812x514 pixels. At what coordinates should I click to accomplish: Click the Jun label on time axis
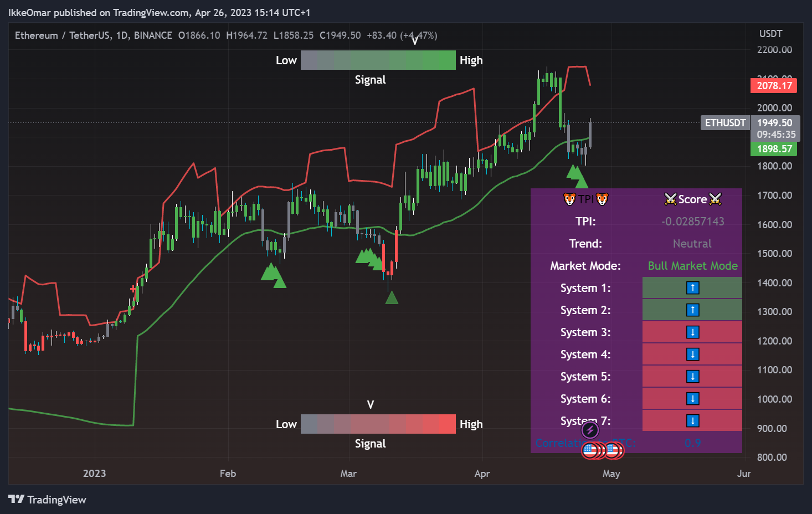[744, 473]
